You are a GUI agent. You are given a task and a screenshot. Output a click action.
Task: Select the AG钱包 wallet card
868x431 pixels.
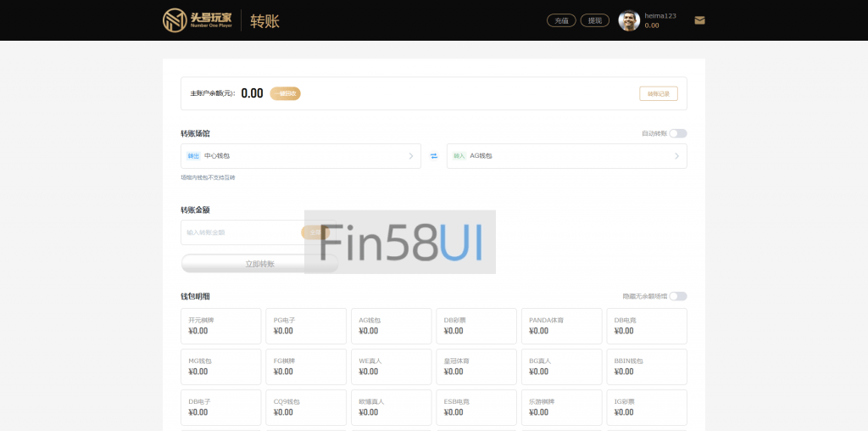(x=392, y=327)
